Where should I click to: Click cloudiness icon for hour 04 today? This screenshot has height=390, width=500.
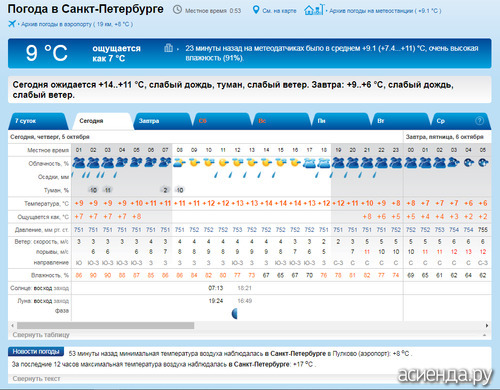122,163
